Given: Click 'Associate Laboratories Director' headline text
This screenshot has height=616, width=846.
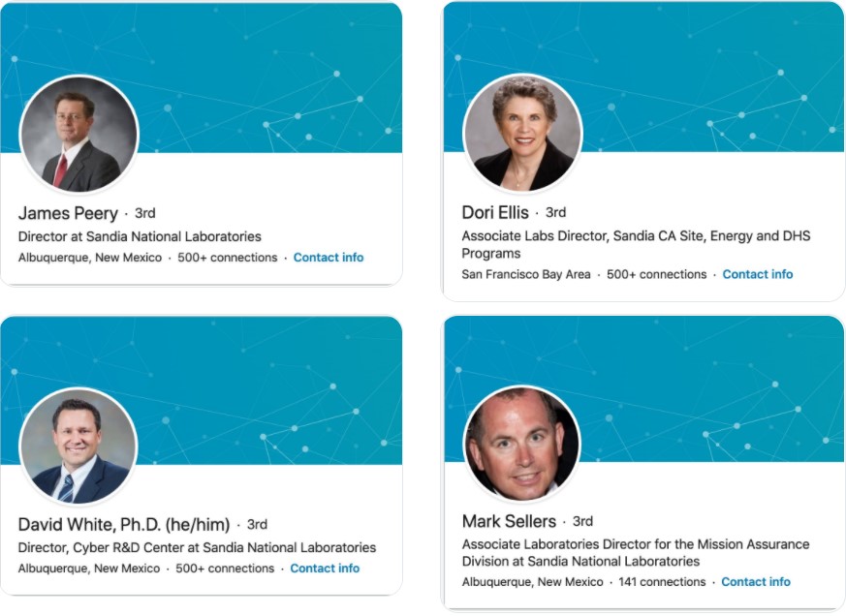Looking at the screenshot, I should point(636,553).
